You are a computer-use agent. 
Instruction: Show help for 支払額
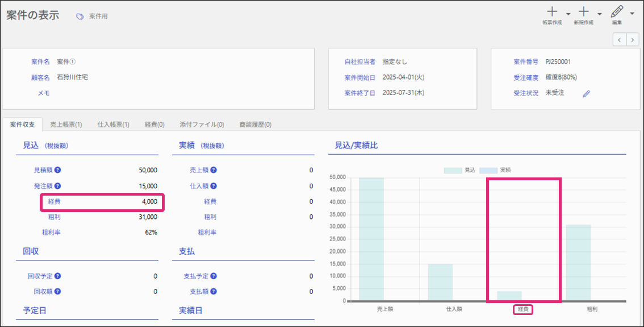214,291
